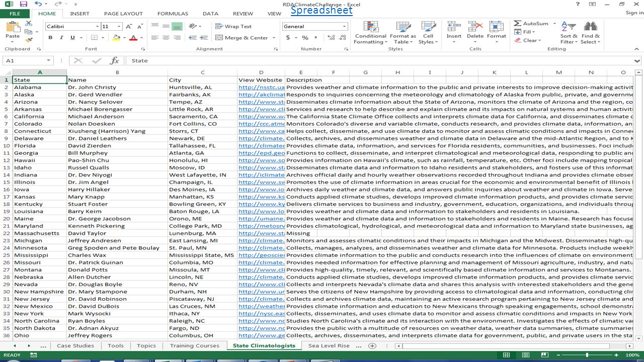Open the Sea Level Rise sheet tab
The image size is (644, 362).
(x=329, y=346)
